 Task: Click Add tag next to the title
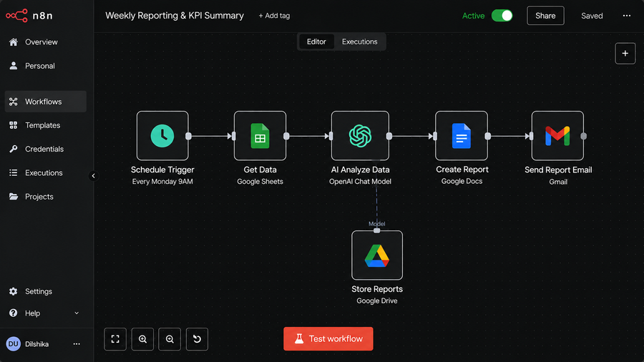click(274, 16)
